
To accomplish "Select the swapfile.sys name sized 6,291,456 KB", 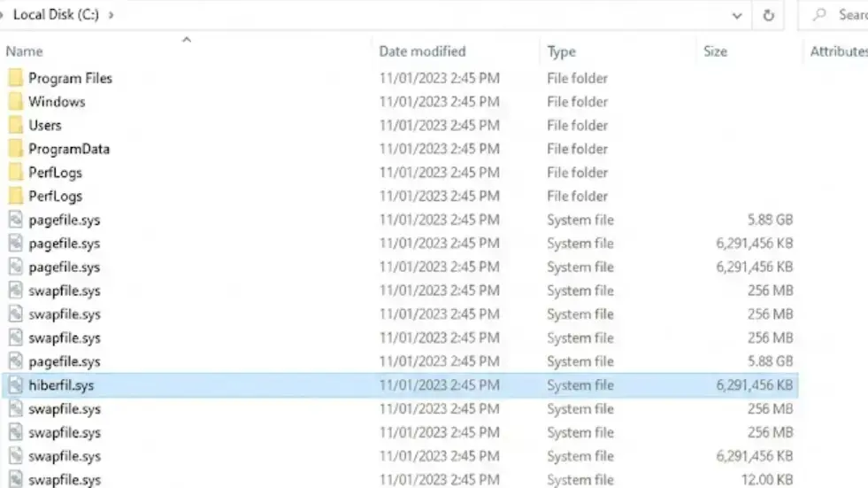I will coord(65,456).
